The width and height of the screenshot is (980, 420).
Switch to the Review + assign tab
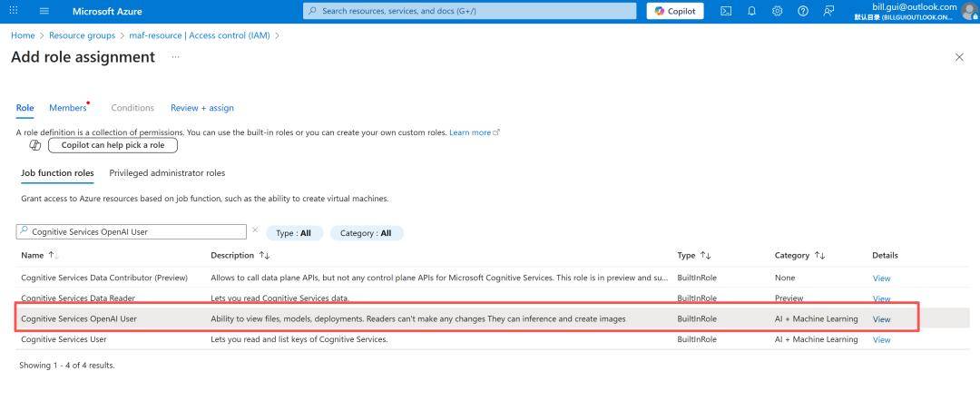201,108
